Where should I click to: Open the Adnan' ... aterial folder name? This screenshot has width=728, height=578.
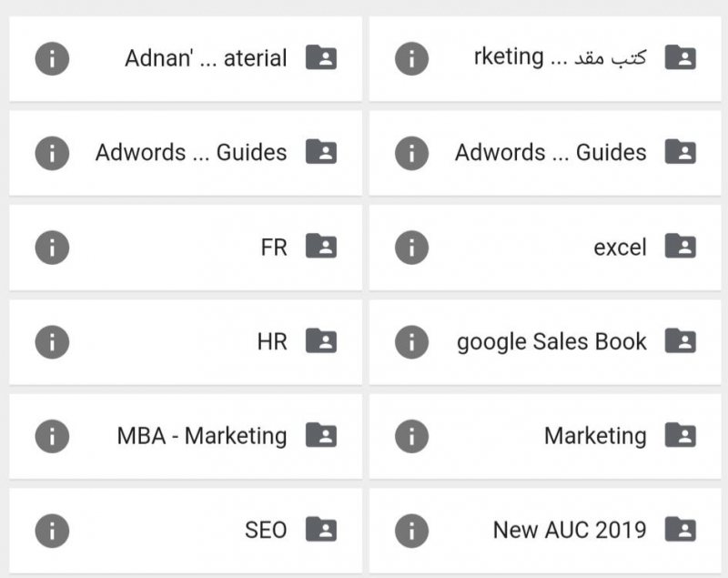click(206, 58)
